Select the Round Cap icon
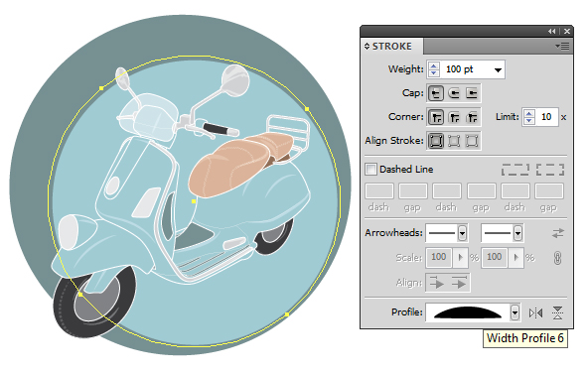 coord(454,93)
